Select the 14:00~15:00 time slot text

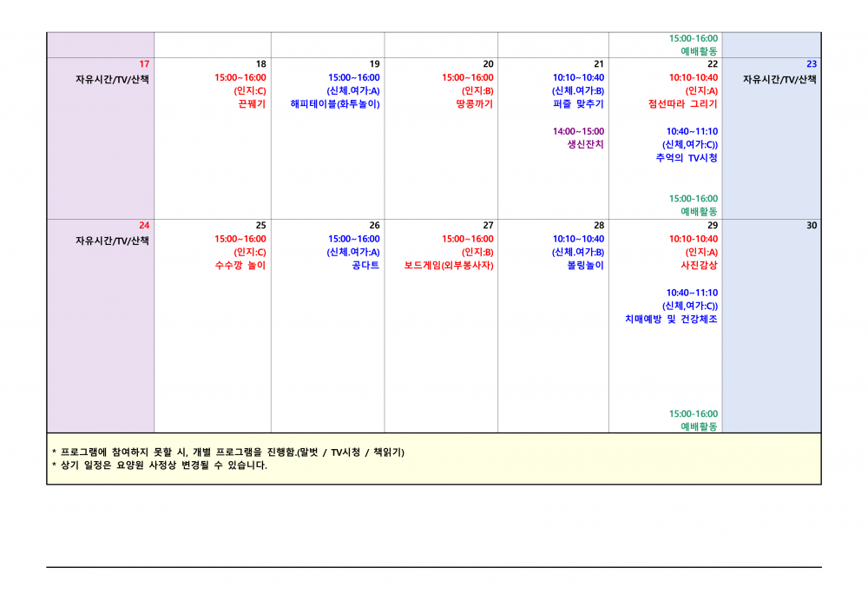tap(578, 132)
